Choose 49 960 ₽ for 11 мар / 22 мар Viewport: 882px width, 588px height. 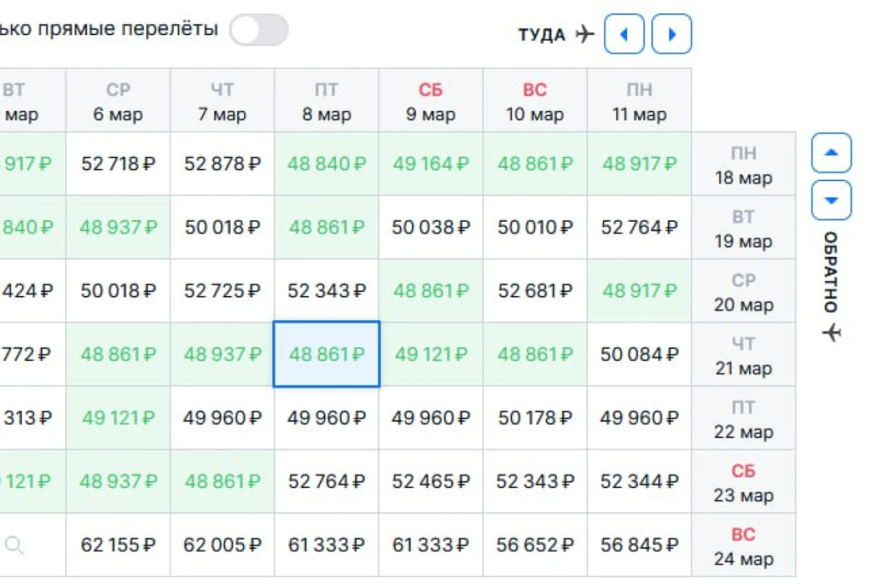(639, 418)
